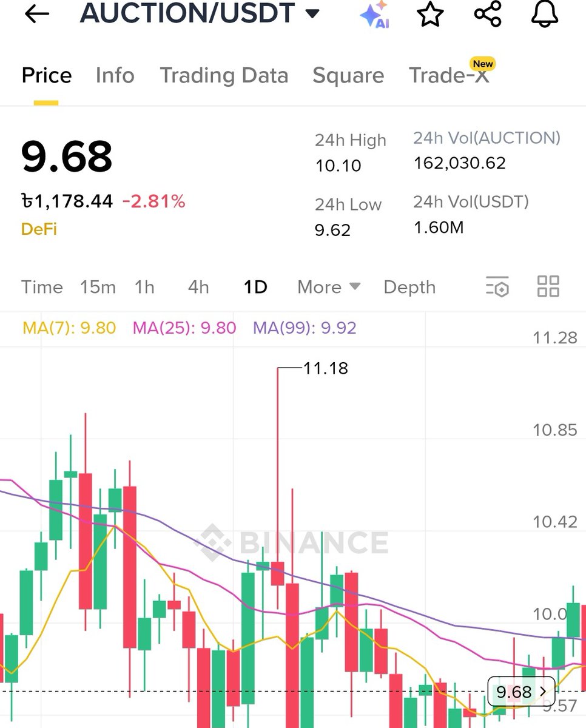Select the 15m timeframe

pyautogui.click(x=98, y=287)
